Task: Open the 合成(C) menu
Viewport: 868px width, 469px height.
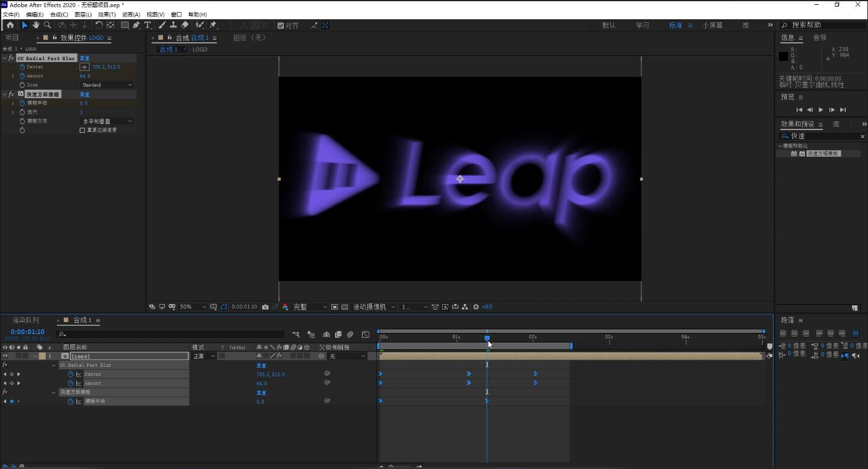Action: [x=59, y=14]
